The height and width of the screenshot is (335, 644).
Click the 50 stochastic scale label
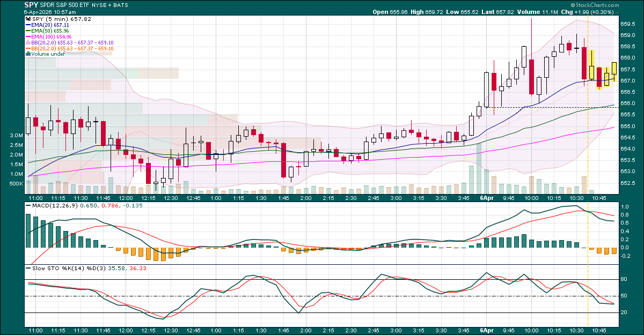624,296
